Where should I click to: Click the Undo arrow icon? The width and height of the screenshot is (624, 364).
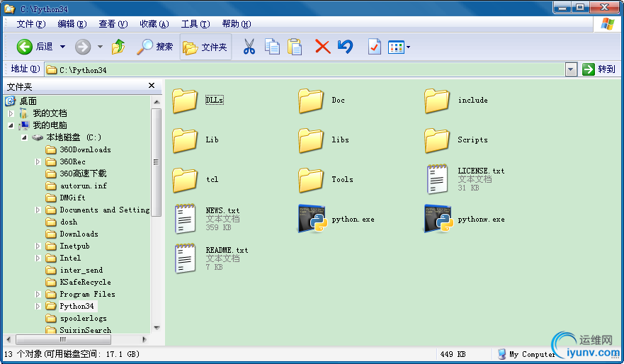[345, 47]
